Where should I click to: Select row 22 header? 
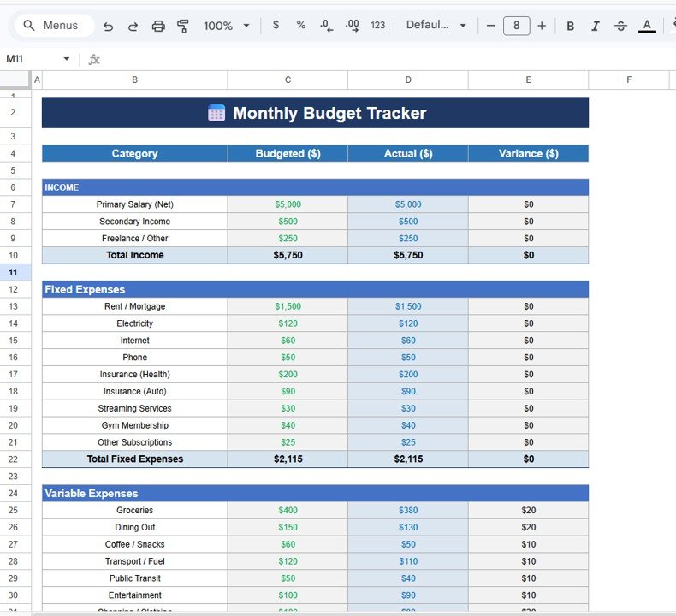13,459
